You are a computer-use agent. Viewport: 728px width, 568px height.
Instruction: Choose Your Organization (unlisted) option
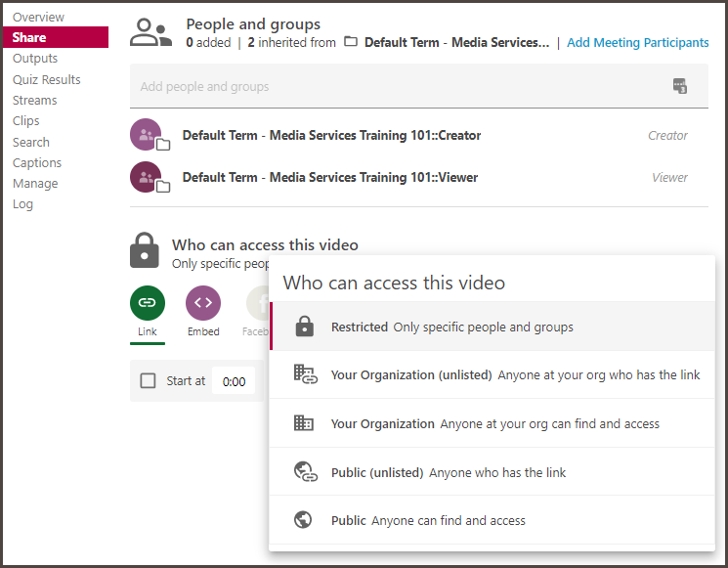[515, 374]
